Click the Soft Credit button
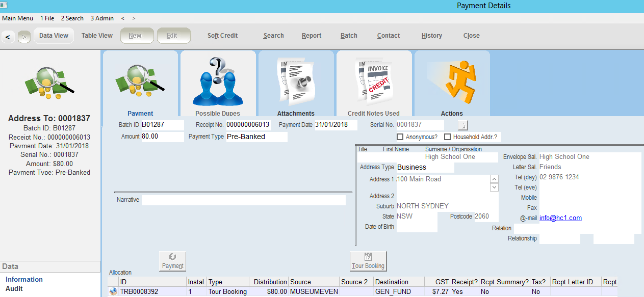This screenshot has width=644, height=297. [x=222, y=36]
